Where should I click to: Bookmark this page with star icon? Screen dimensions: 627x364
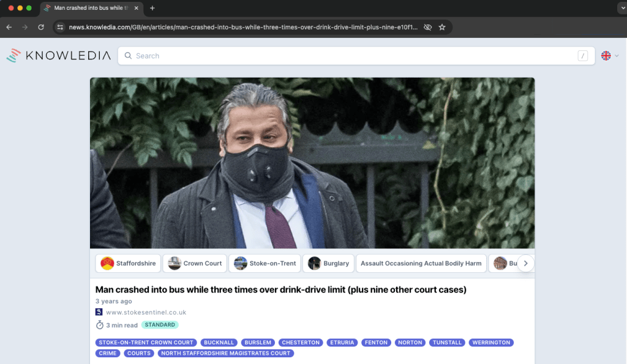[442, 27]
